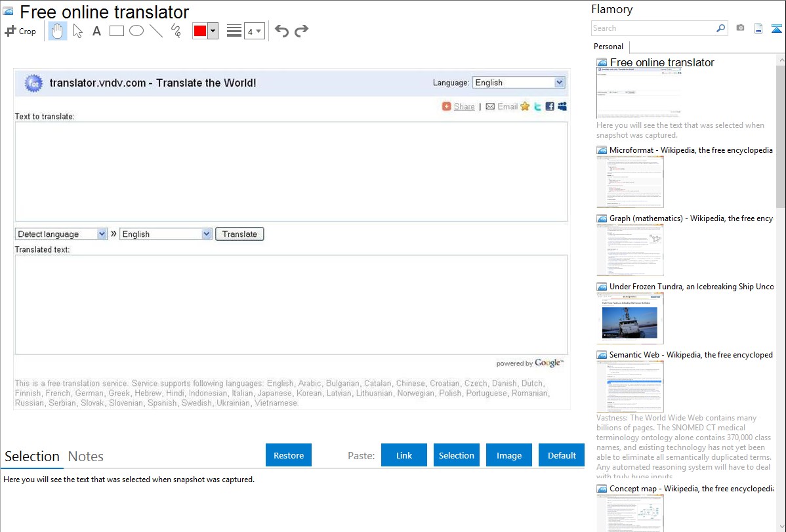Click the Free online translator sidebar title

point(662,62)
